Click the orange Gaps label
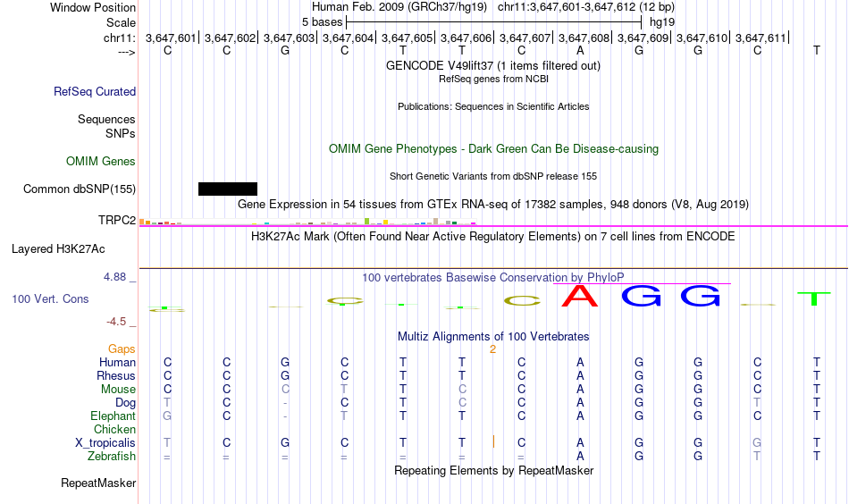 122,349
